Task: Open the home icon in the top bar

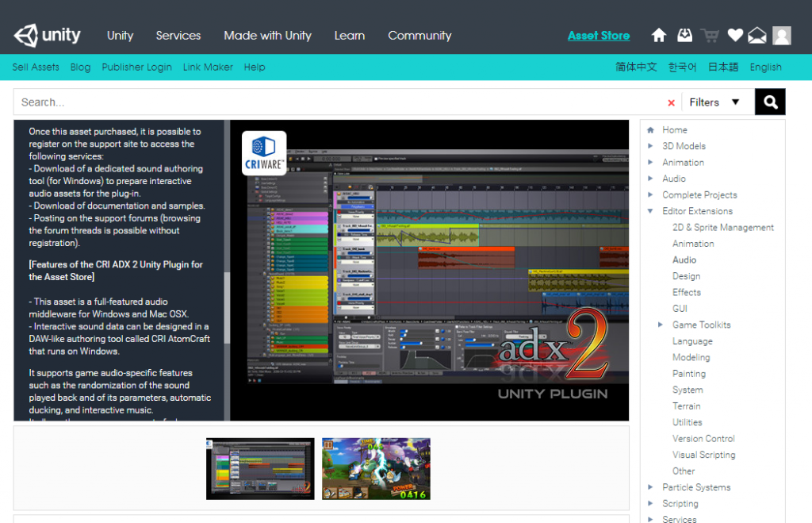Action: tap(658, 35)
